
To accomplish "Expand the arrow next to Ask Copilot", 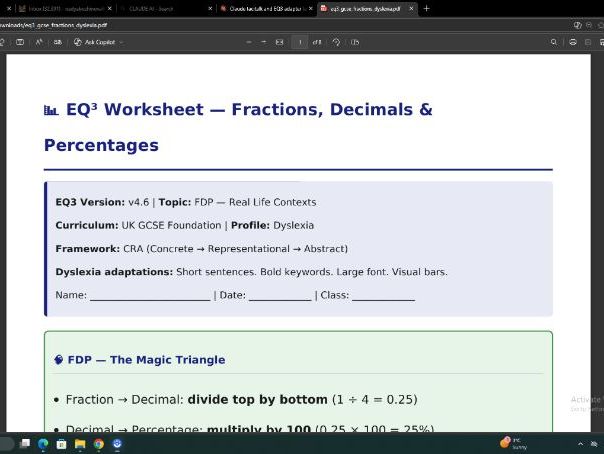I will pyautogui.click(x=121, y=42).
